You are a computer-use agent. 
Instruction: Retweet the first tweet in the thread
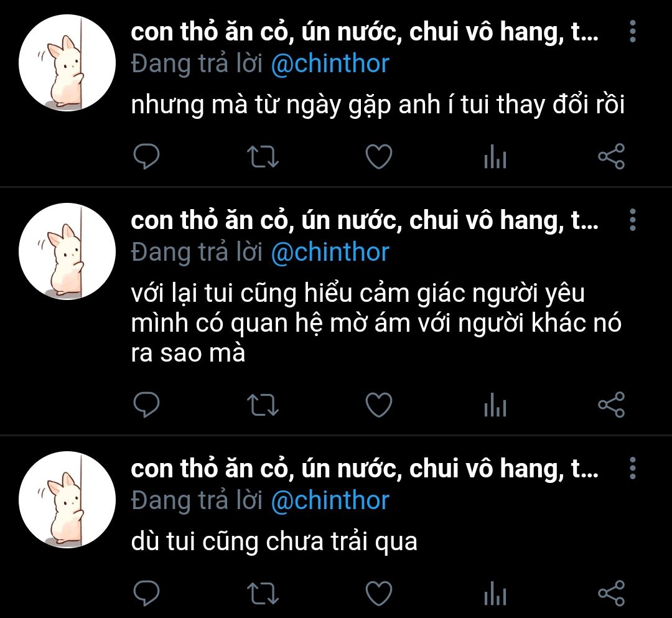(263, 157)
